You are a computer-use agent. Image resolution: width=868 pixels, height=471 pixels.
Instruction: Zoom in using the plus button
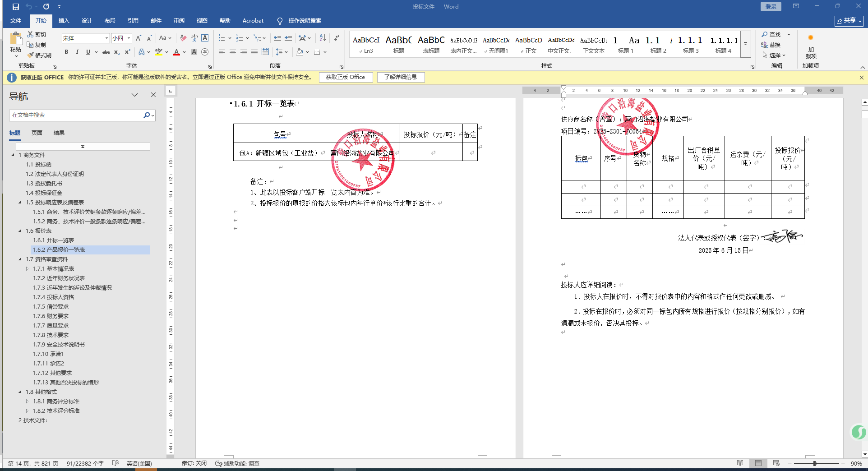[843, 463]
